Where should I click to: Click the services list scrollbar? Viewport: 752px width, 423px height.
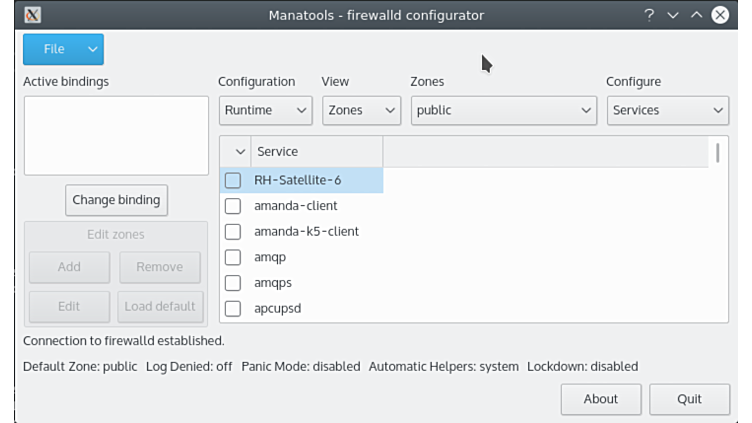click(x=718, y=152)
